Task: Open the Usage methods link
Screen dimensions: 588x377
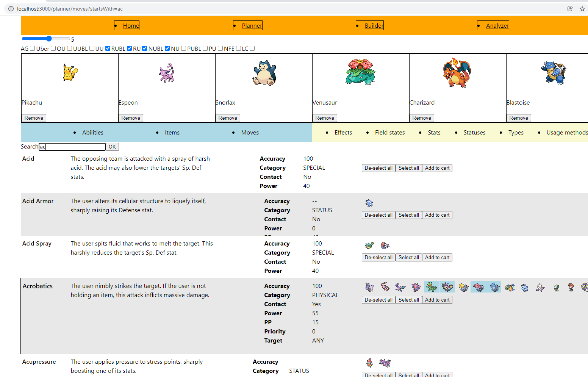Action: point(567,132)
